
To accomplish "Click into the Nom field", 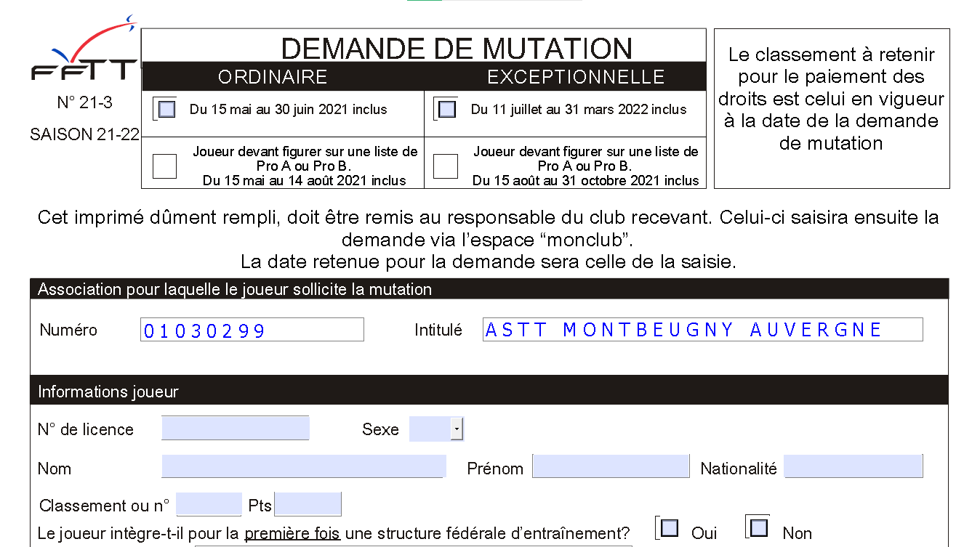I will pos(304,466).
